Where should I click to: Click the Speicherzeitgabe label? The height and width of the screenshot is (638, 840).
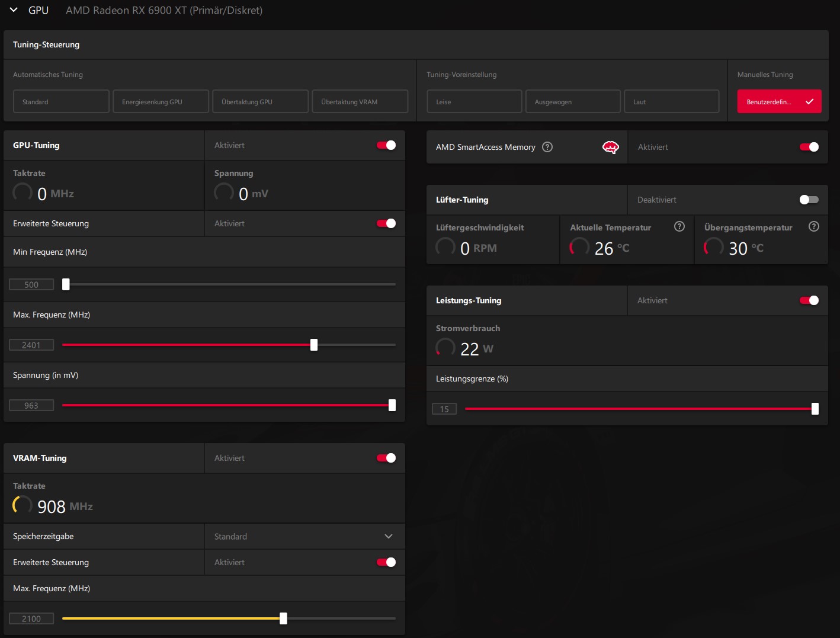tap(43, 536)
